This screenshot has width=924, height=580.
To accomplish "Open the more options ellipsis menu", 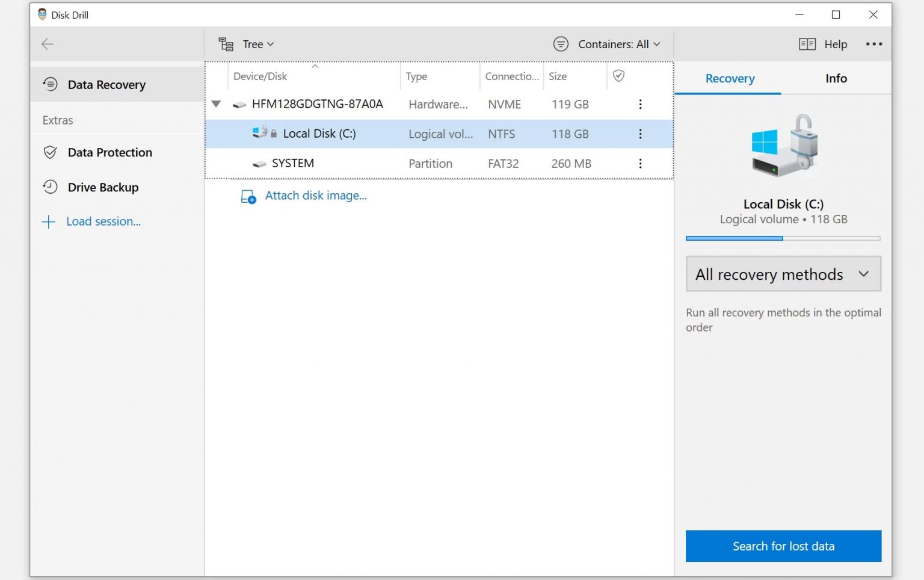I will 875,44.
